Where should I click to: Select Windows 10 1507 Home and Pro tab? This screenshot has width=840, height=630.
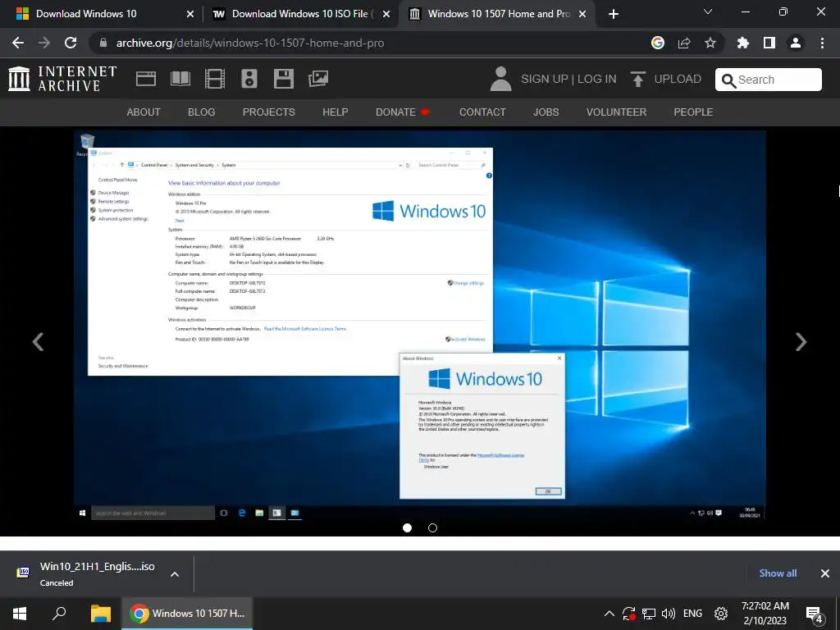(x=498, y=14)
